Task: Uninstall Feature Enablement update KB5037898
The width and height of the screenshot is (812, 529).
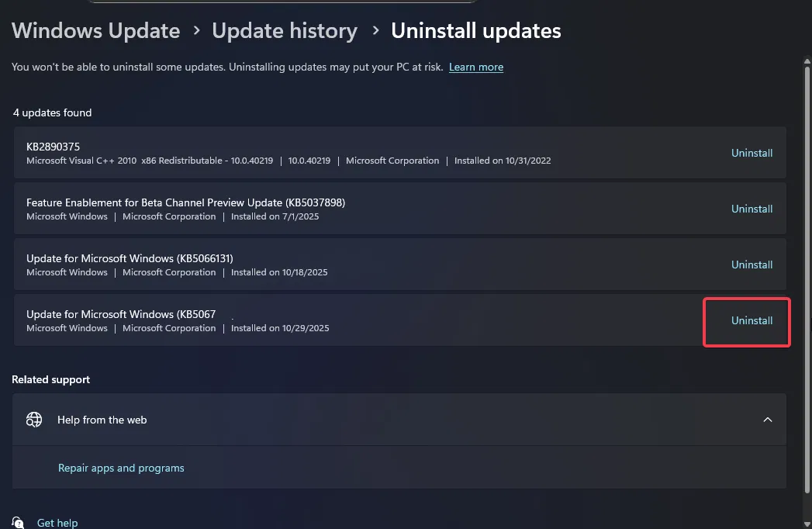Action: [752, 209]
